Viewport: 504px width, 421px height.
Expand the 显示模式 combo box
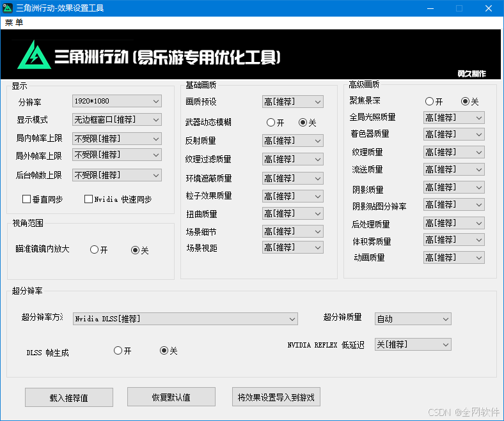click(x=117, y=119)
